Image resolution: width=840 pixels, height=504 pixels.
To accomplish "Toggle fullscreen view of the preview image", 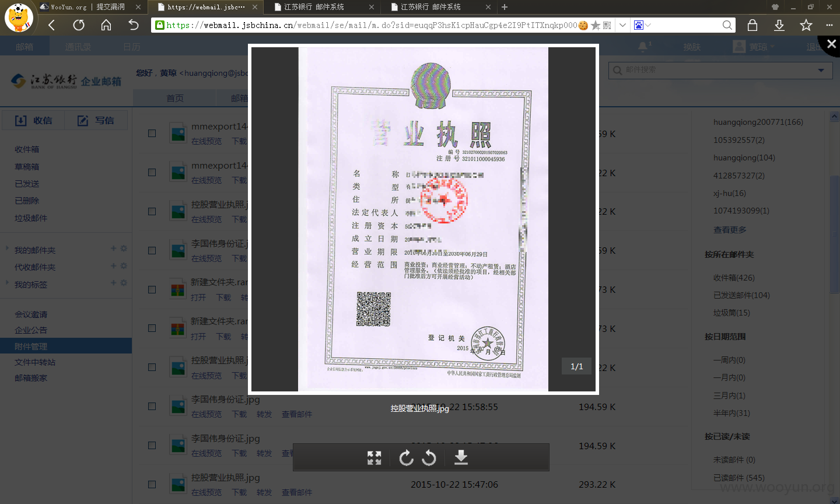I will pos(374,458).
